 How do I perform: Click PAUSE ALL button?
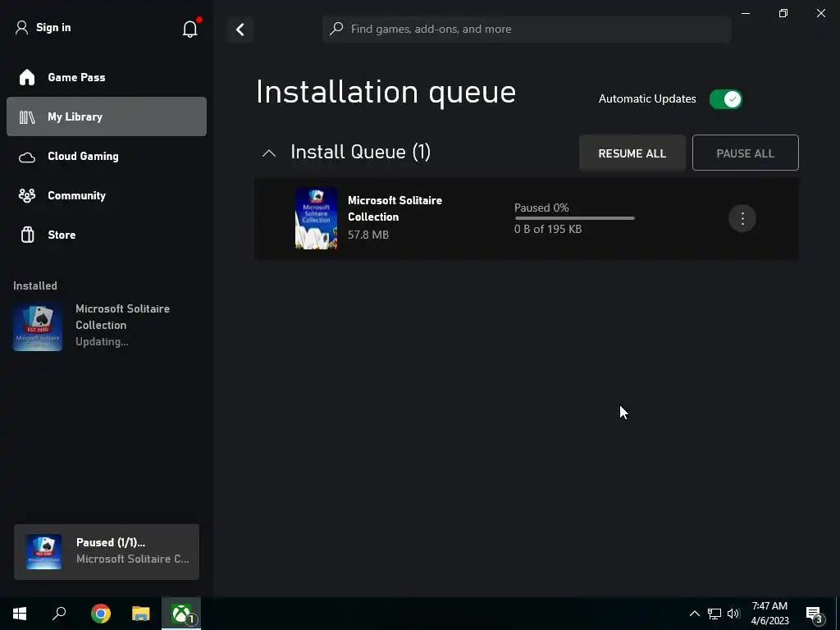point(745,153)
